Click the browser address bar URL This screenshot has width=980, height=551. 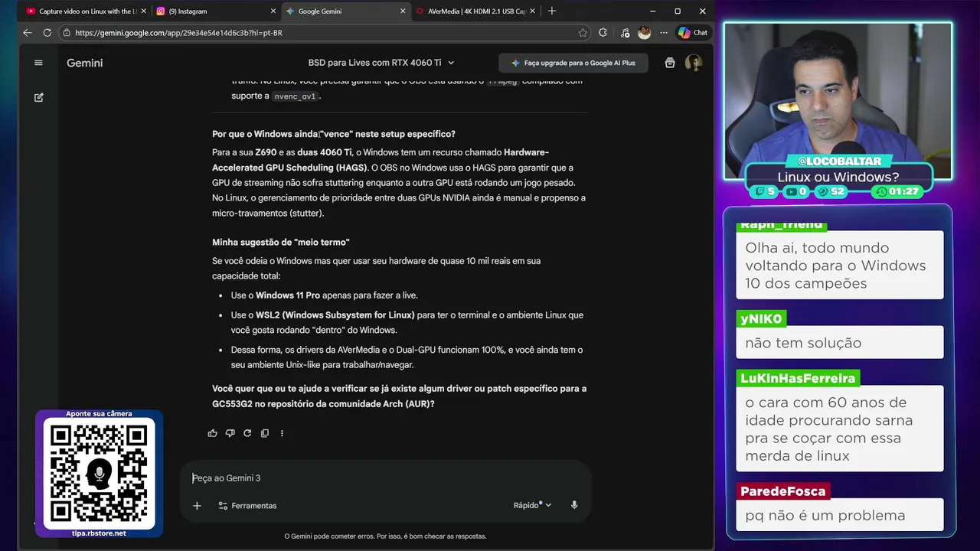tap(178, 33)
